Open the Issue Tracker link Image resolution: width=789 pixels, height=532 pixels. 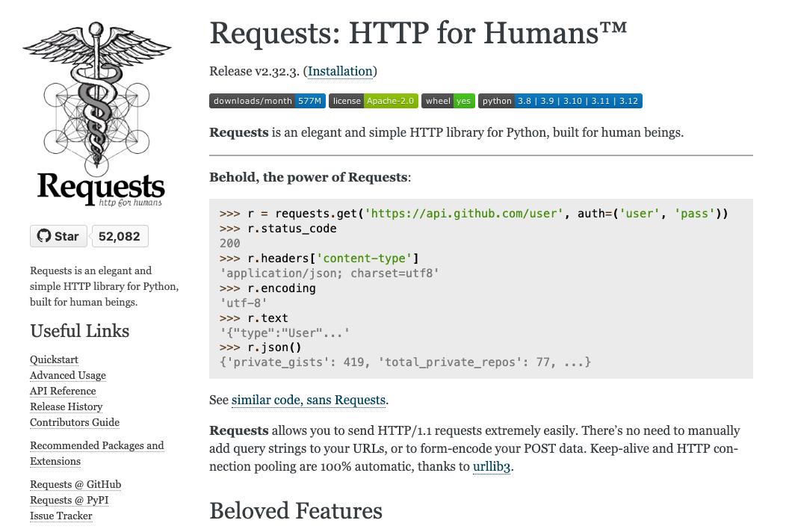pyautogui.click(x=61, y=516)
